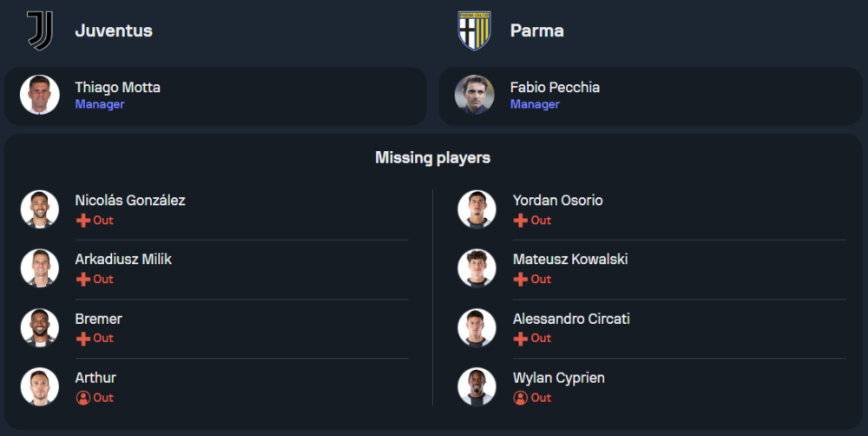Screen dimensions: 868x436
Task: Click the Thiago Motta manager name
Action: pyautogui.click(x=117, y=88)
